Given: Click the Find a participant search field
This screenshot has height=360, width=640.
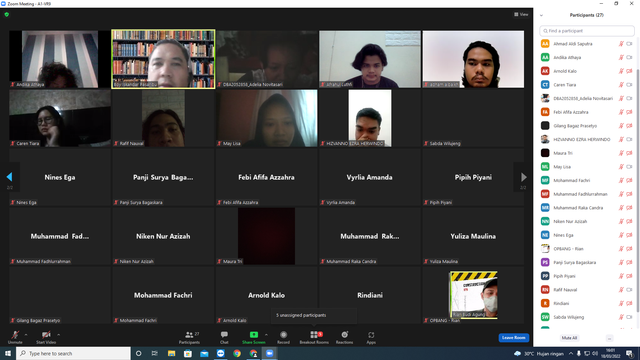Looking at the screenshot, I should (587, 31).
